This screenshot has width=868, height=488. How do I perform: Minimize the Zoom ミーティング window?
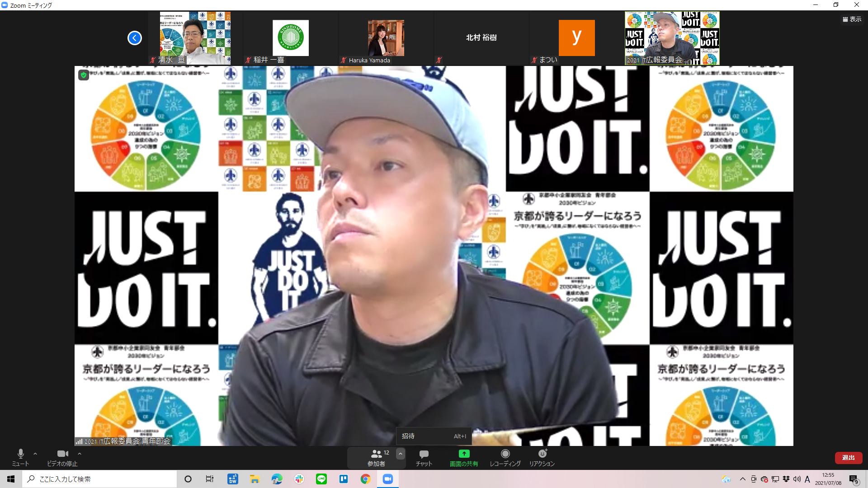[816, 5]
